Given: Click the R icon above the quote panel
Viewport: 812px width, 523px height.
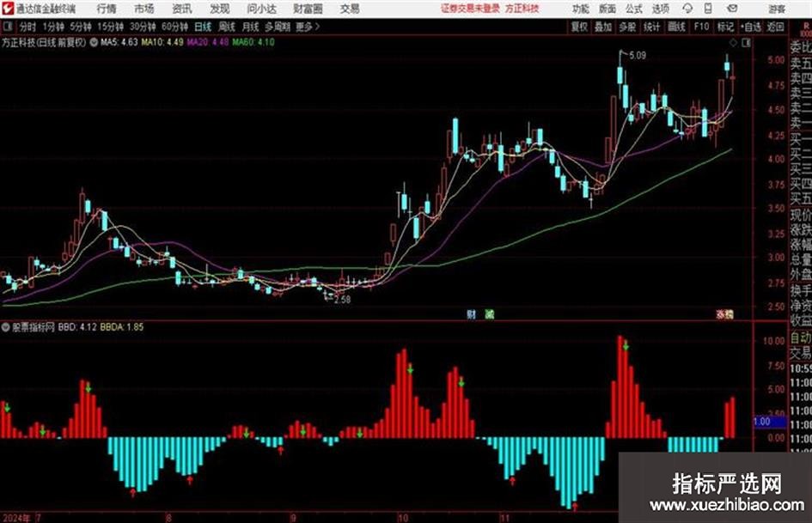Looking at the screenshot, I should click(806, 27).
